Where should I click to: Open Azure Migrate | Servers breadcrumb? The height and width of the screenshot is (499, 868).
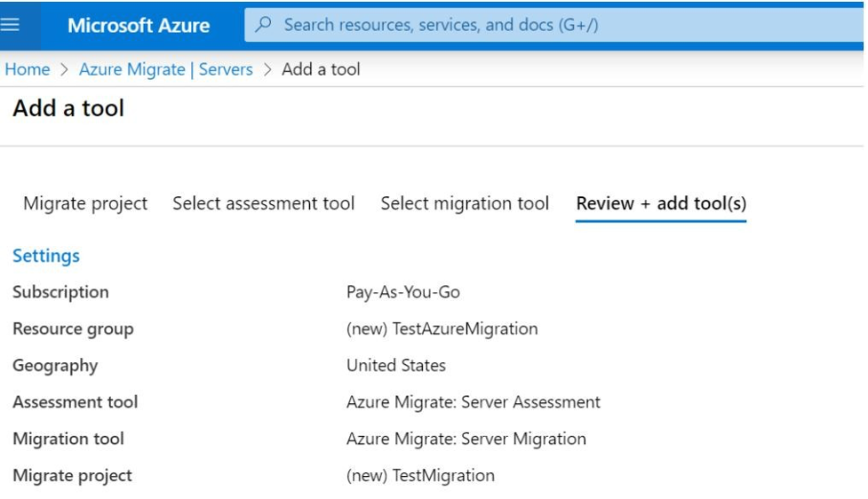pyautogui.click(x=165, y=70)
